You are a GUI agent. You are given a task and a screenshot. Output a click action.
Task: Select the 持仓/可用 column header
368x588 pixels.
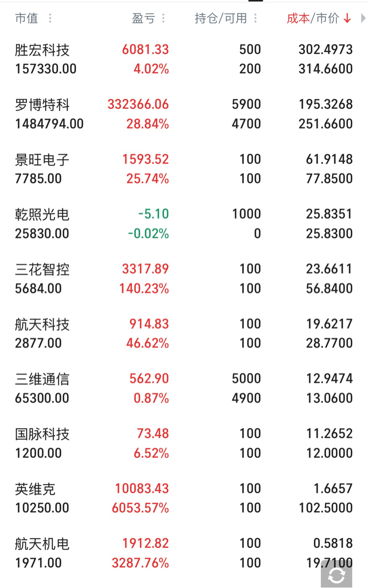coord(221,18)
